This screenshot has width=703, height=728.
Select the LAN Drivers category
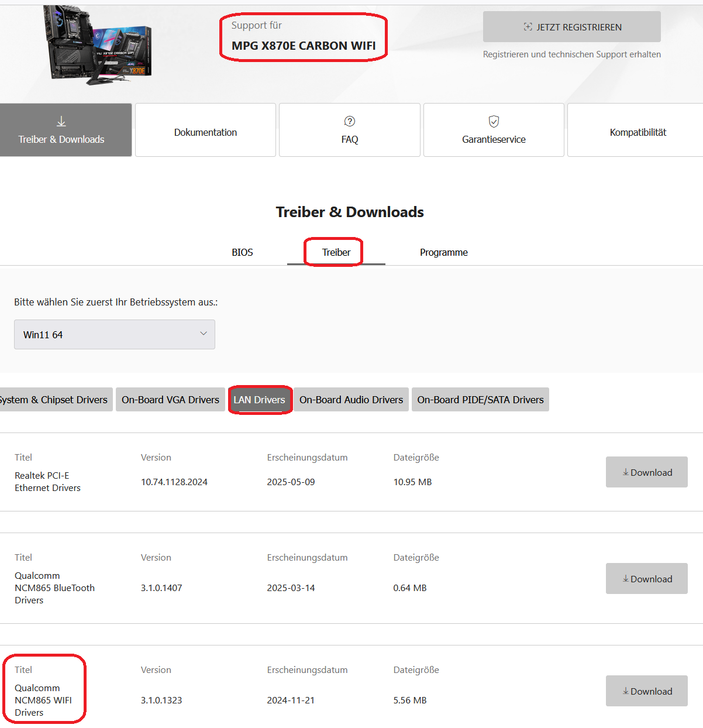260,400
